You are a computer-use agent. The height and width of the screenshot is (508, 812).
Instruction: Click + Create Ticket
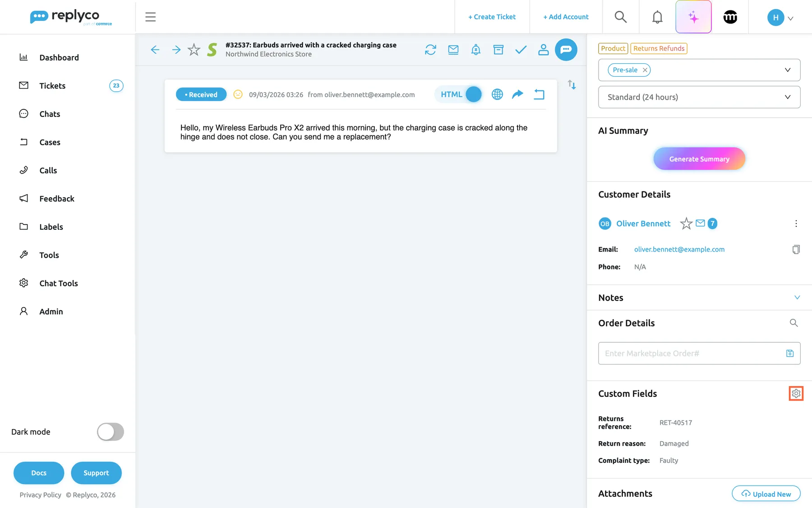[x=492, y=17]
